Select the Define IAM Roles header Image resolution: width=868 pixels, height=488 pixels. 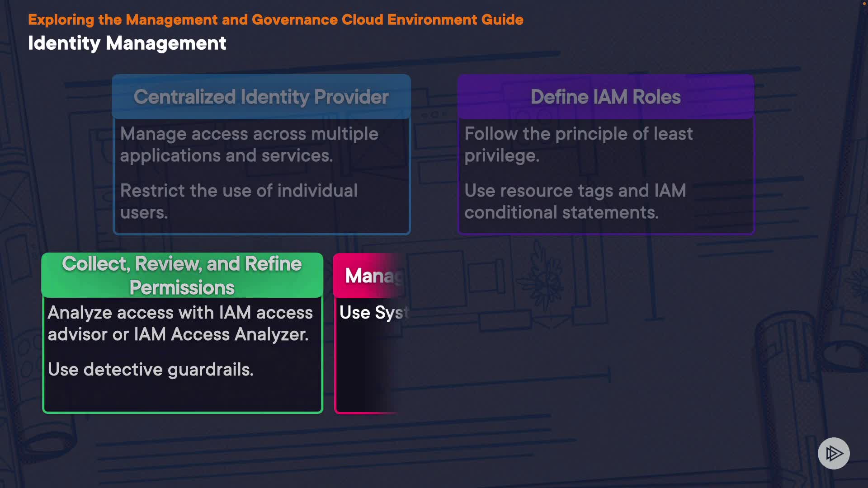click(605, 97)
